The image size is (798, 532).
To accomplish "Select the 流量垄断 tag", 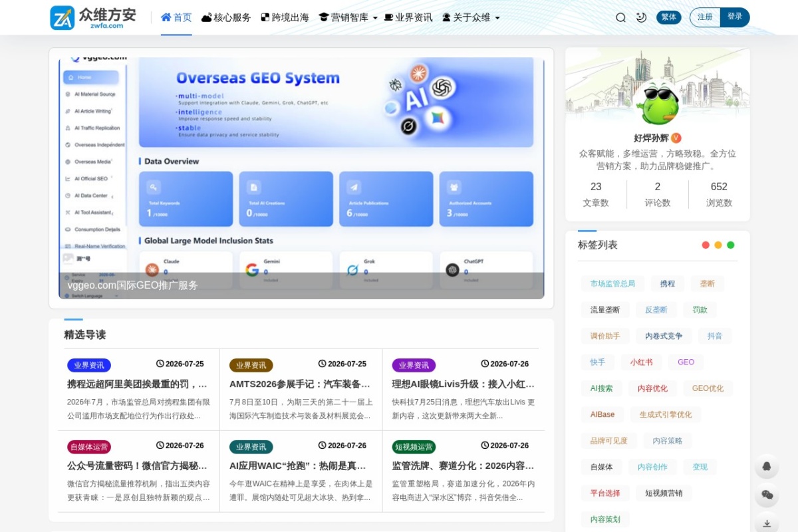I will [x=605, y=310].
